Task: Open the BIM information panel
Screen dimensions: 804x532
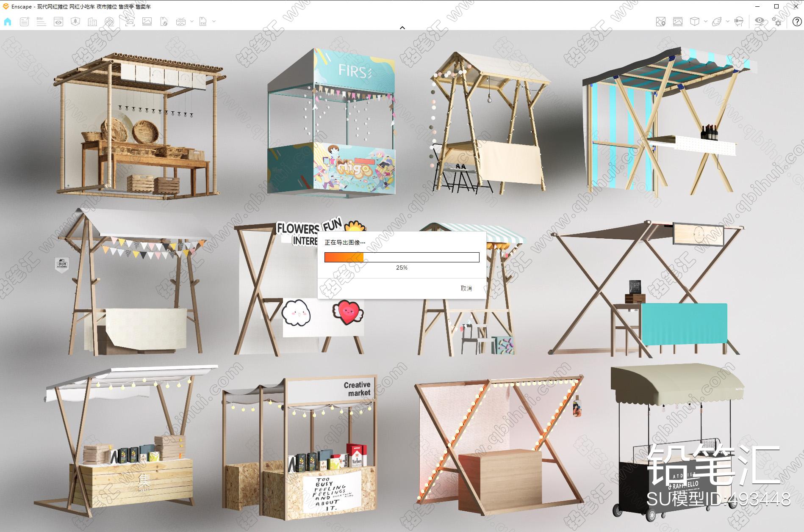Action: point(41,22)
